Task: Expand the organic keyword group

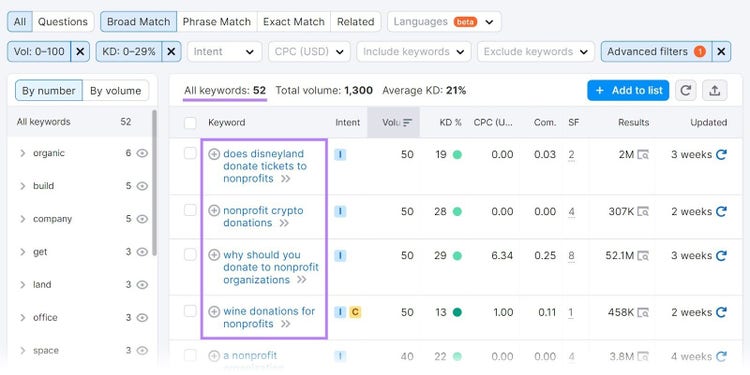Action: pos(22,153)
